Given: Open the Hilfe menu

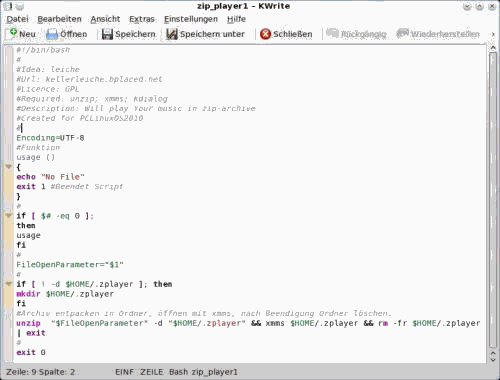Looking at the screenshot, I should [236, 19].
